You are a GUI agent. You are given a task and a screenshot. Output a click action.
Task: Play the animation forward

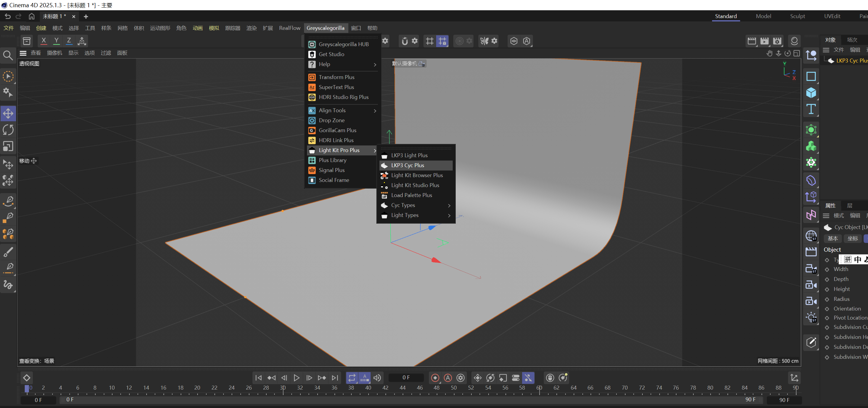(x=296, y=378)
